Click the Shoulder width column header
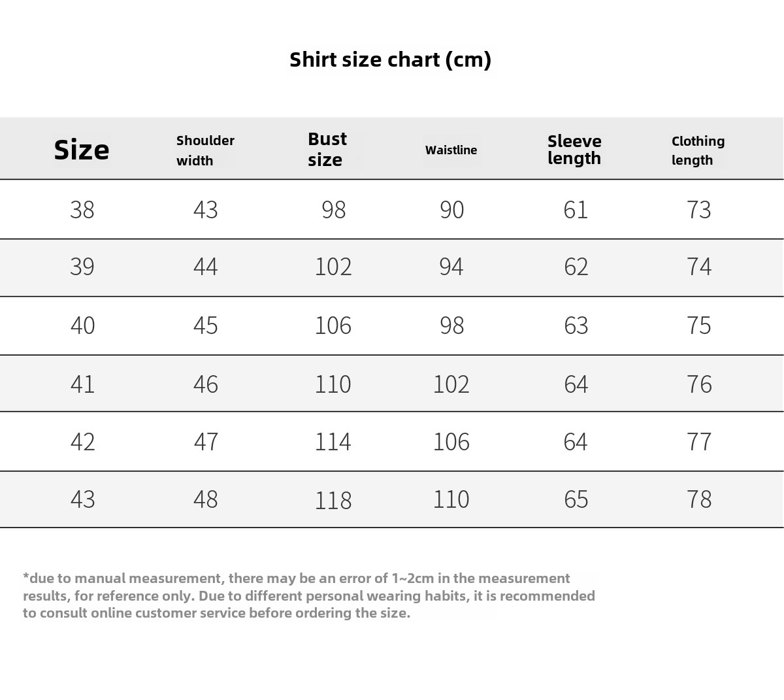Viewport: 784px width, 700px height. [205, 150]
